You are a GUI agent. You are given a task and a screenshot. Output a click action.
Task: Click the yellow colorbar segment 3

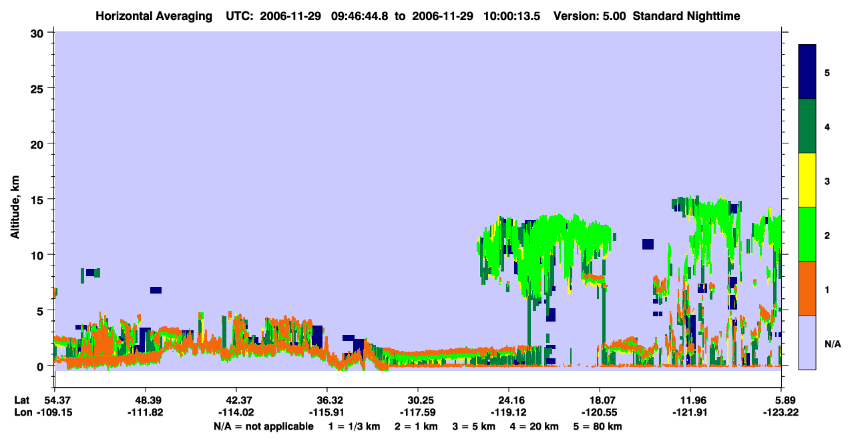tap(807, 180)
